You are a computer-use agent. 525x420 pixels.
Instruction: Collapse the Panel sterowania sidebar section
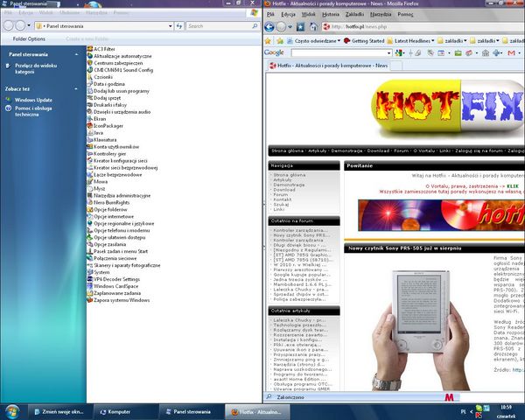(x=78, y=54)
